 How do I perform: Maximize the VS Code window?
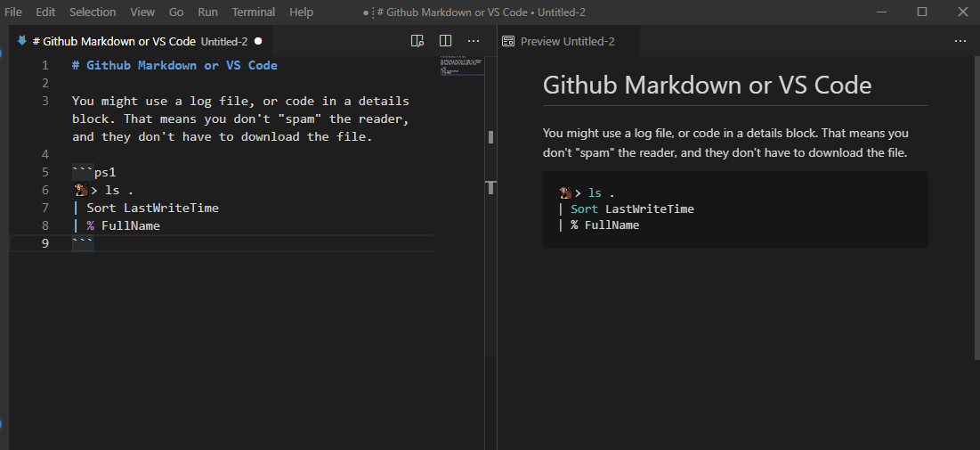coord(921,12)
